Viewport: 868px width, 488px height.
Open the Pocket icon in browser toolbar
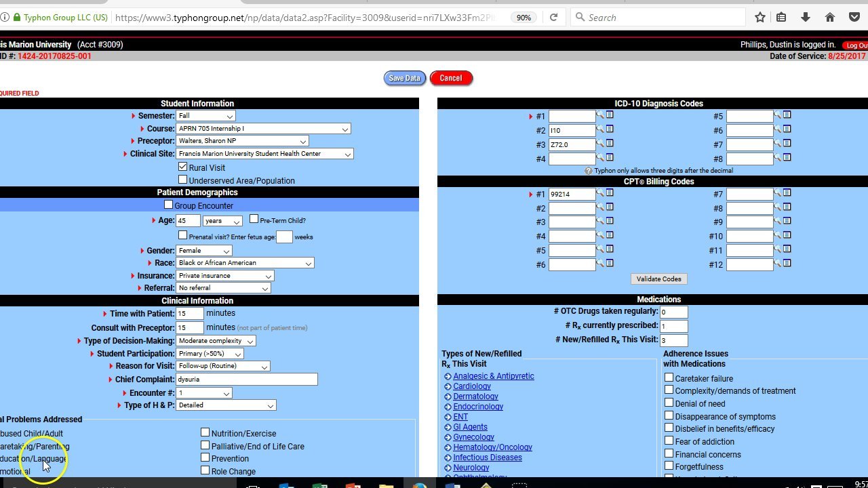854,17
